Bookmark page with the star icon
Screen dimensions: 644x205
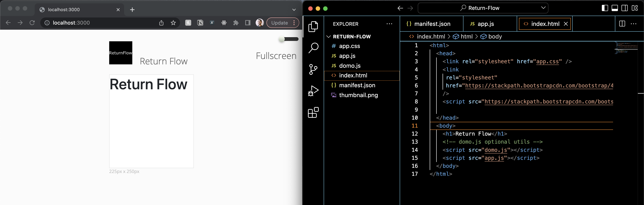coord(173,23)
